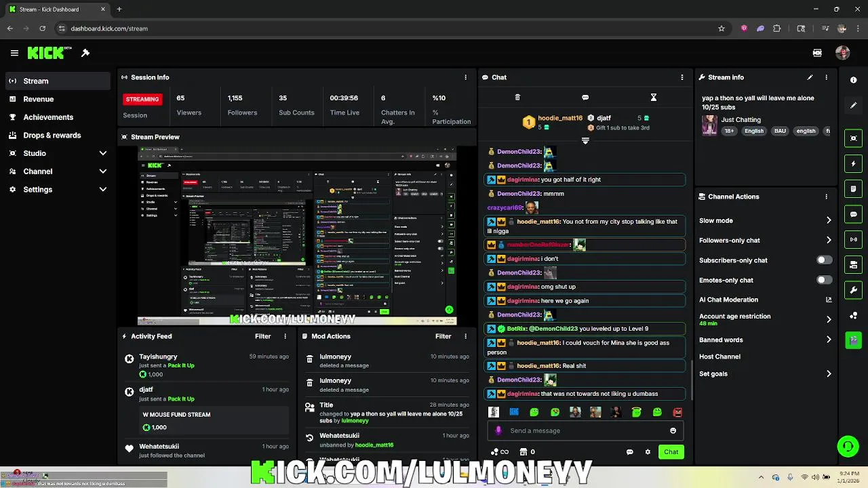Open Mod Actions options menu
Viewport: 868px width, 488px height.
click(465, 336)
